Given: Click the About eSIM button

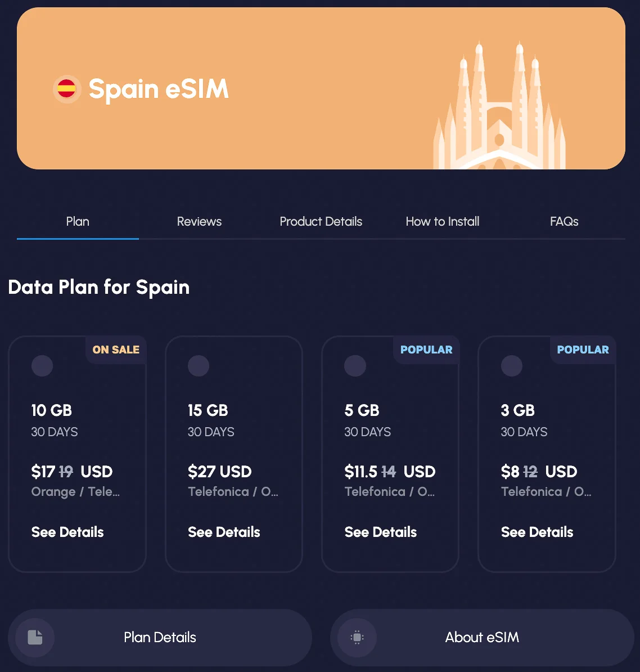Looking at the screenshot, I should coord(482,637).
